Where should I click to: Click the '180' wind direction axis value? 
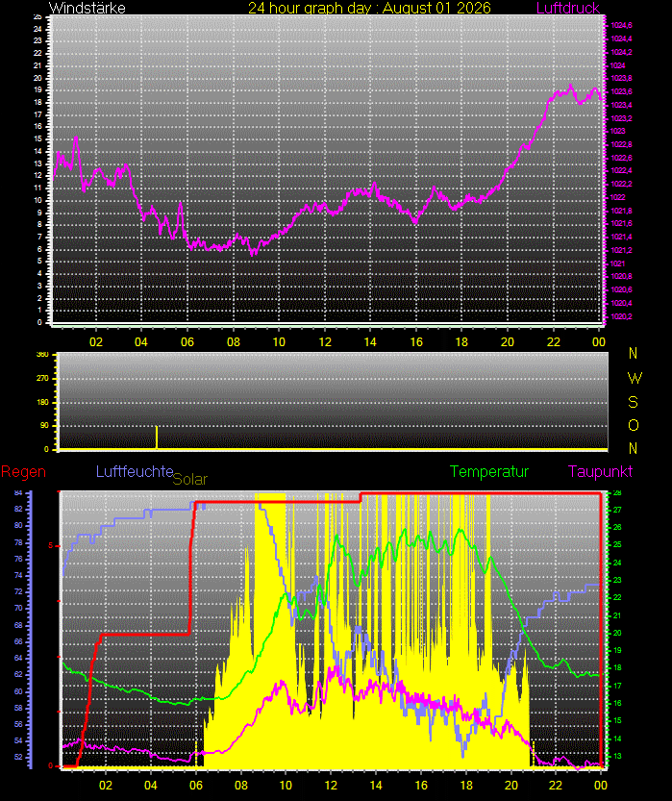pyautogui.click(x=43, y=403)
